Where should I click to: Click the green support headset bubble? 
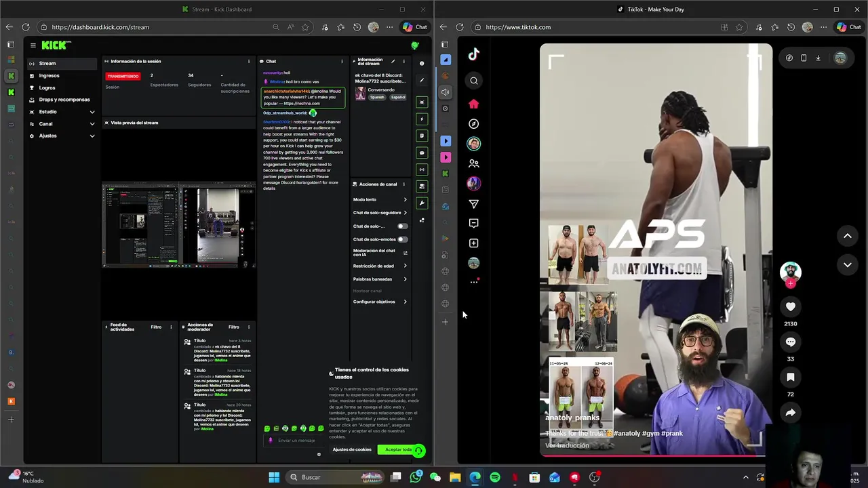pyautogui.click(x=418, y=451)
